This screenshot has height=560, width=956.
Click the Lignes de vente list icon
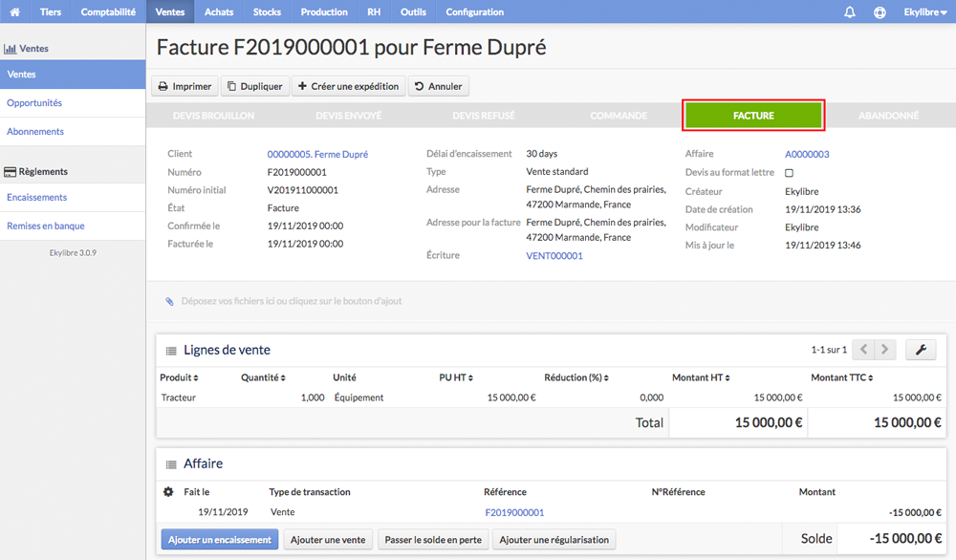[x=171, y=351]
